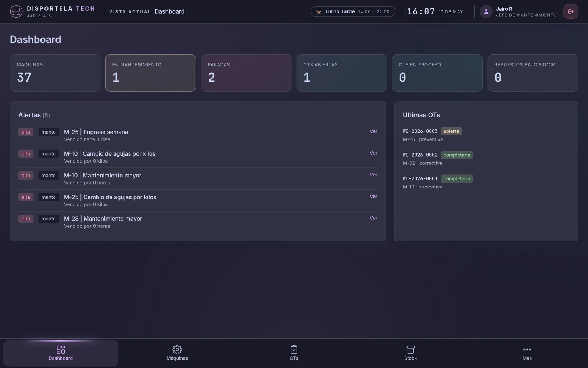Open Dashboard tab in bottom navigation

(61, 353)
